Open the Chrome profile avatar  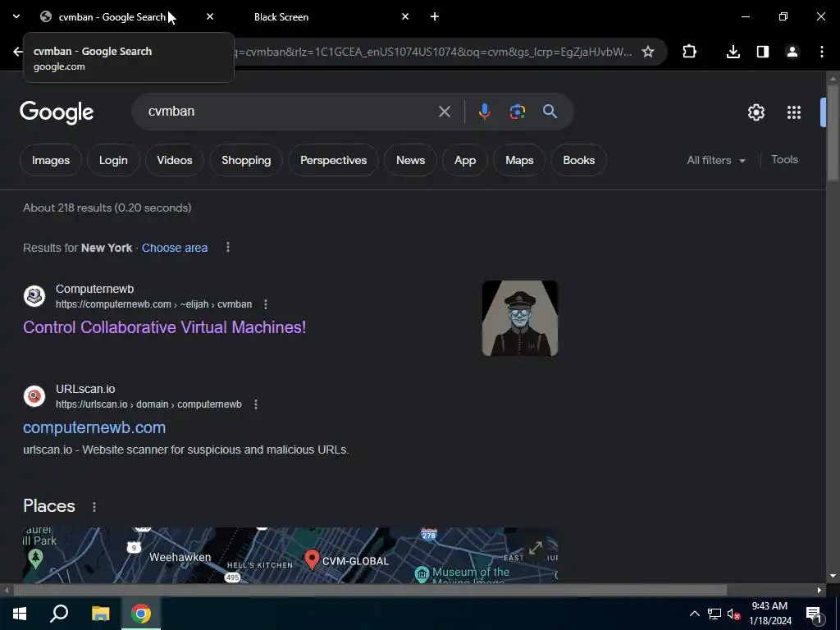pyautogui.click(x=792, y=52)
